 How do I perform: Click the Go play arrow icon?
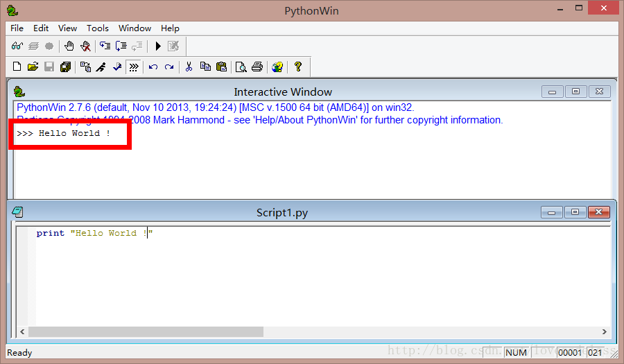(158, 46)
